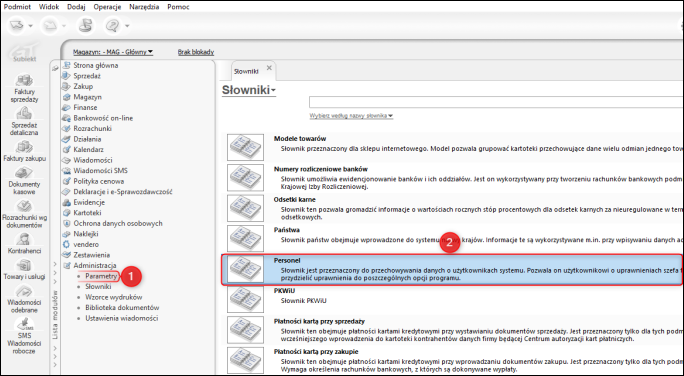Select Słowniki under Administracja
684x376 pixels.
pos(98,287)
